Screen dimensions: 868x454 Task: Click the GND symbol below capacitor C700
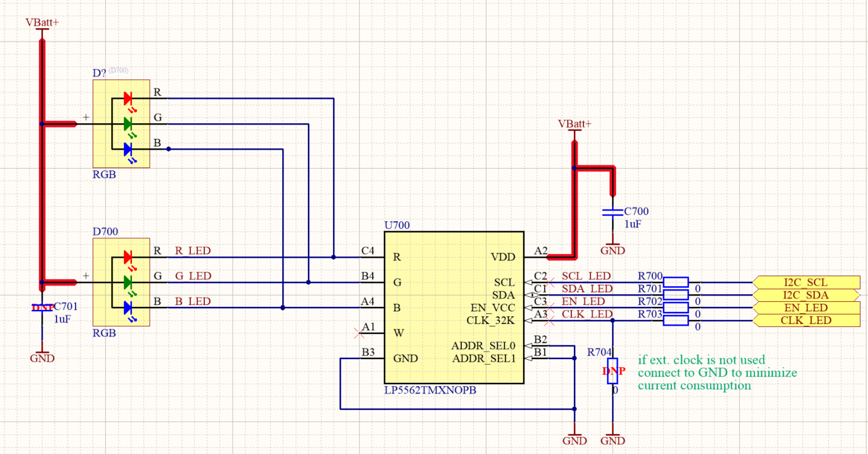pos(612,248)
